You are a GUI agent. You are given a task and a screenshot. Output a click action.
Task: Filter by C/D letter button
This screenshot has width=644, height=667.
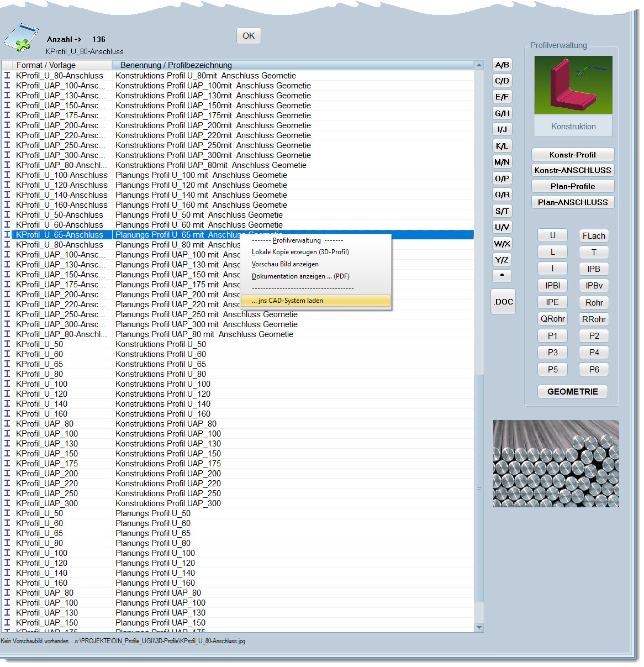coord(502,81)
